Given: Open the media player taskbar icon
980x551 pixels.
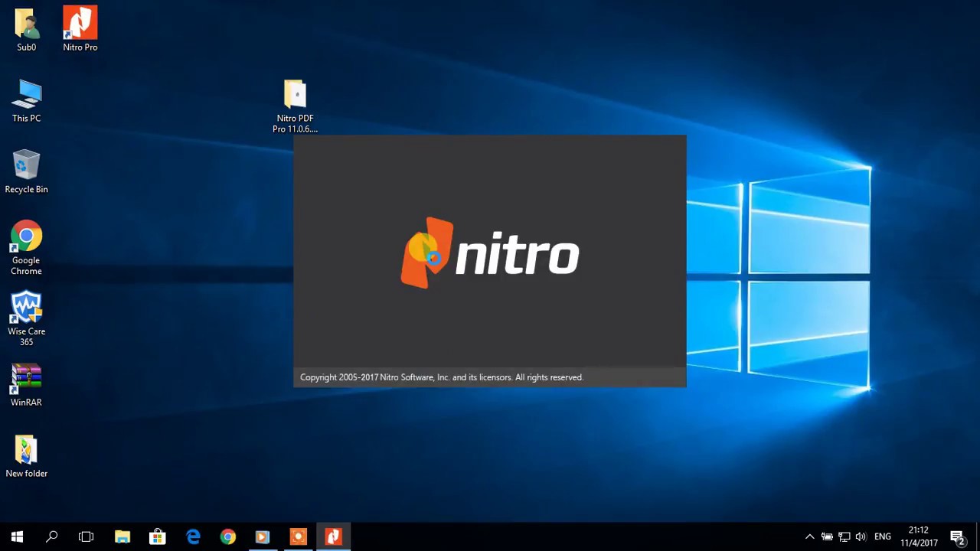Looking at the screenshot, I should pyautogui.click(x=263, y=536).
